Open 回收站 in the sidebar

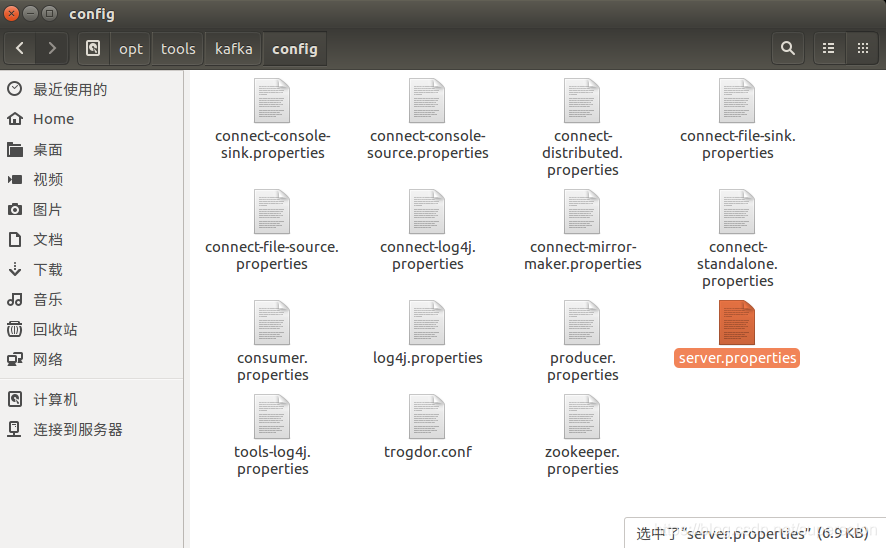(x=92, y=329)
